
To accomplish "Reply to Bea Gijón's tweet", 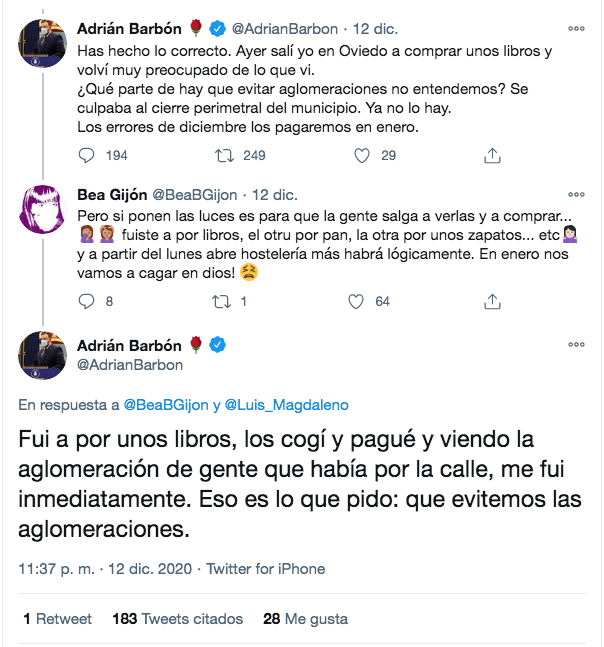I will (x=87, y=300).
